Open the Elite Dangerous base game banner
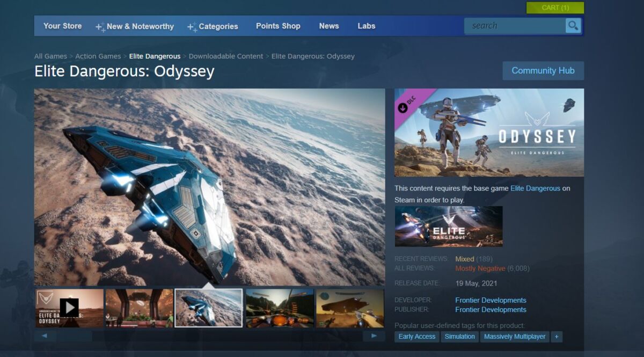The width and height of the screenshot is (644, 357). pyautogui.click(x=449, y=227)
